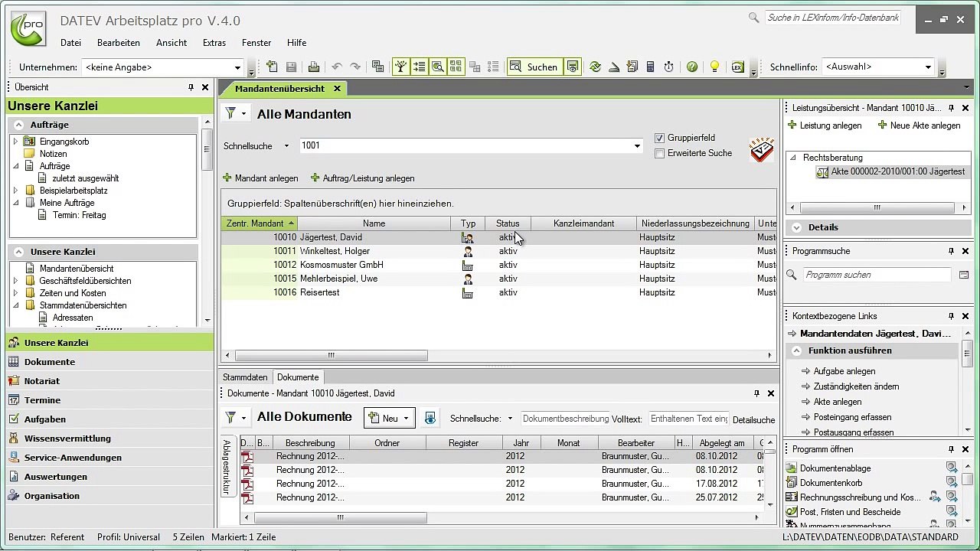This screenshot has height=551, width=980.
Task: Click the magnifier icon beside Dokumentenkorb
Action: pos(951,483)
